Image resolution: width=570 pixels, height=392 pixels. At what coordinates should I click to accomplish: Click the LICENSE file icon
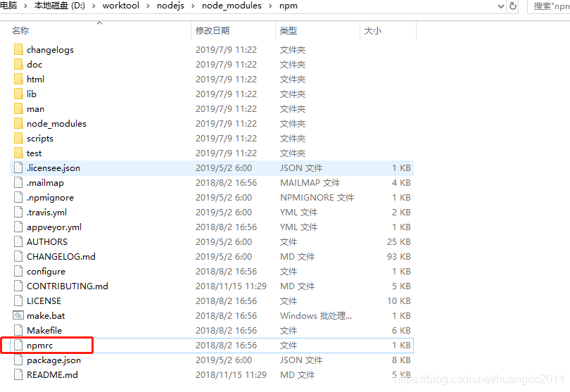18,301
